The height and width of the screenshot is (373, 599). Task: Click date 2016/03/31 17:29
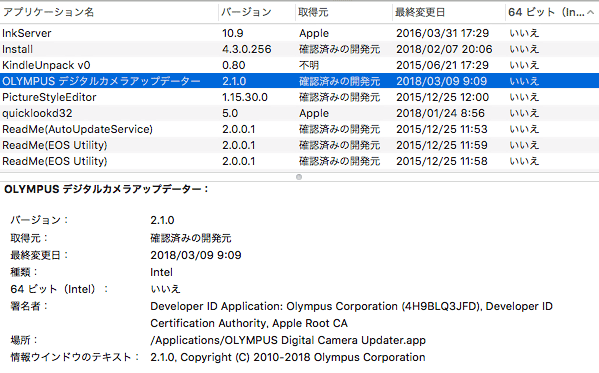tap(442, 33)
